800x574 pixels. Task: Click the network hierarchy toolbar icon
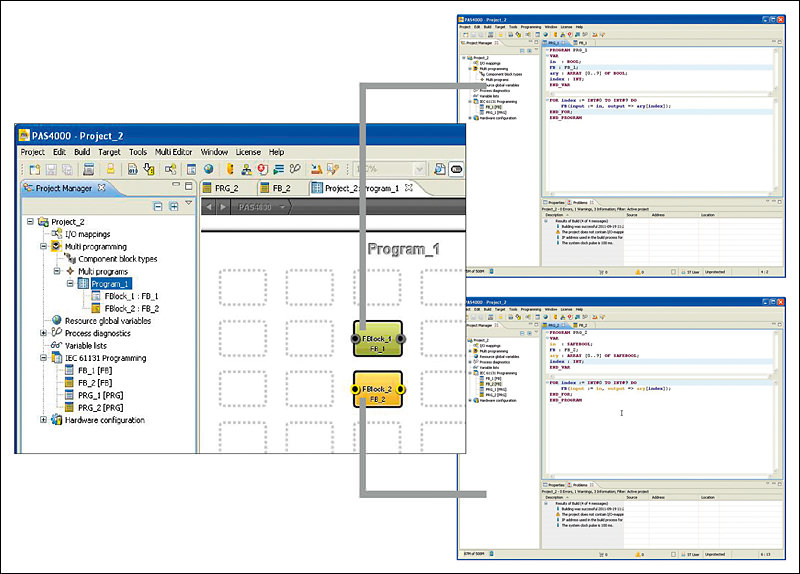tap(246, 169)
